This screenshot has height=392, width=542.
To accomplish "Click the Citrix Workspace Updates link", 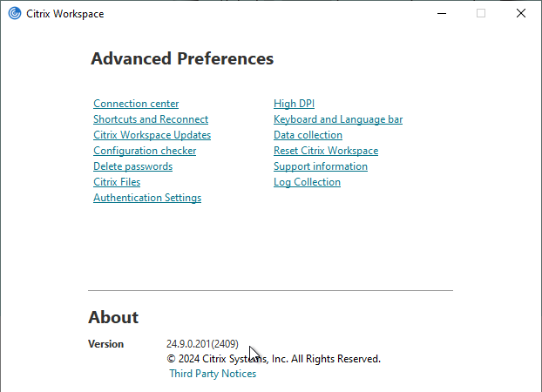I will click(152, 135).
